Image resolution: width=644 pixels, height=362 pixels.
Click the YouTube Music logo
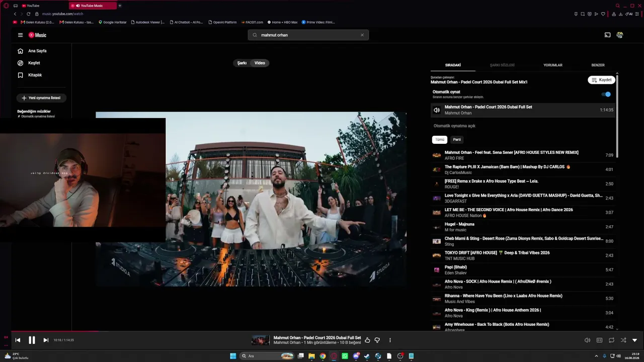tap(37, 35)
